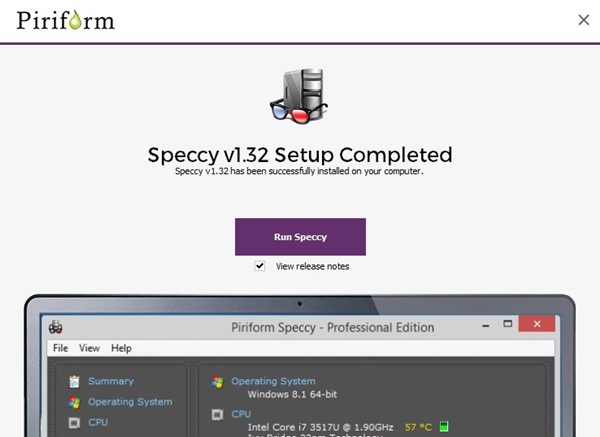The image size is (600, 437).
Task: Click the Piriform logo
Action: [x=65, y=20]
